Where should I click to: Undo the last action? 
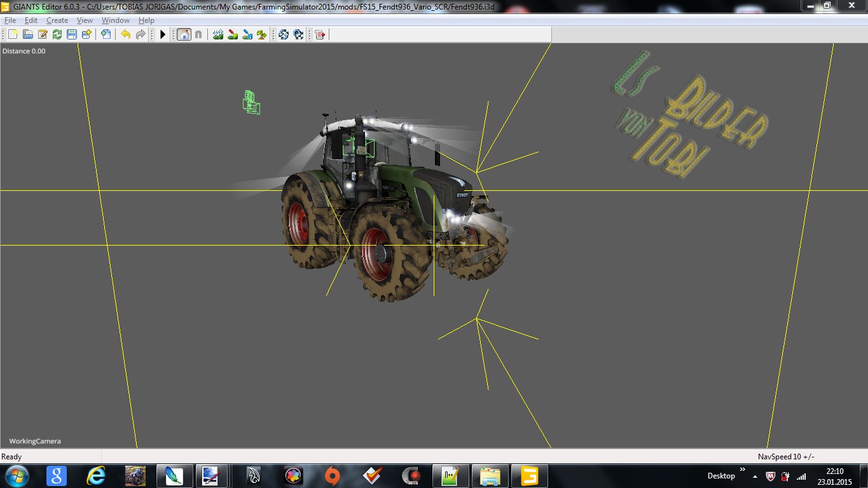[125, 34]
